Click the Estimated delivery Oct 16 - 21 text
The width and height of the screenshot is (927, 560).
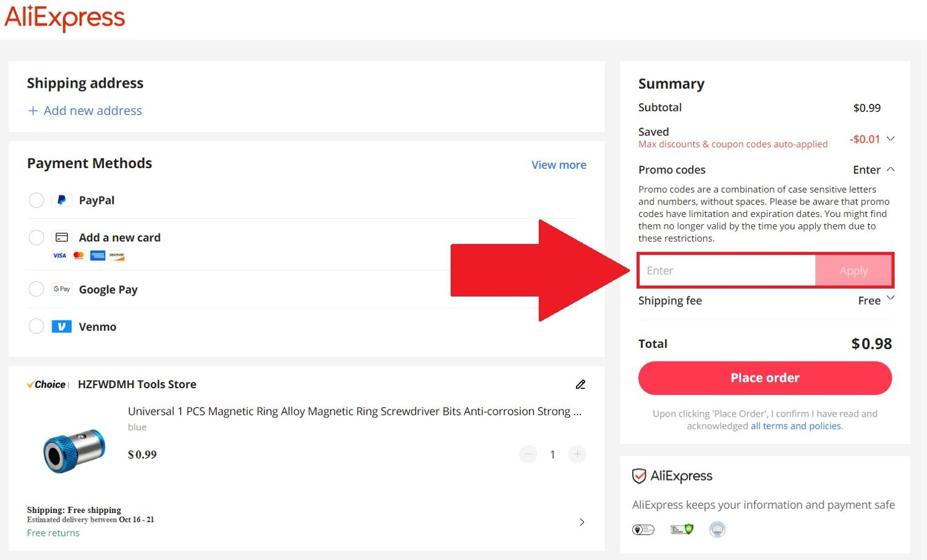tap(90, 520)
